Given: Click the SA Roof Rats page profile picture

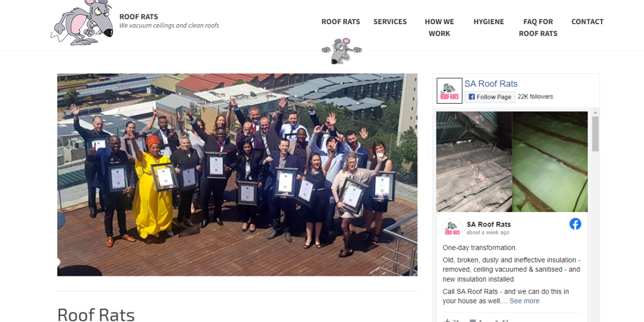Looking at the screenshot, I should [449, 91].
